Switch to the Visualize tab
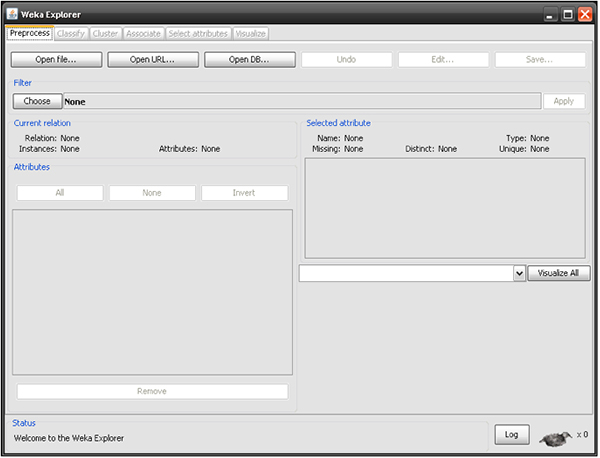 251,34
